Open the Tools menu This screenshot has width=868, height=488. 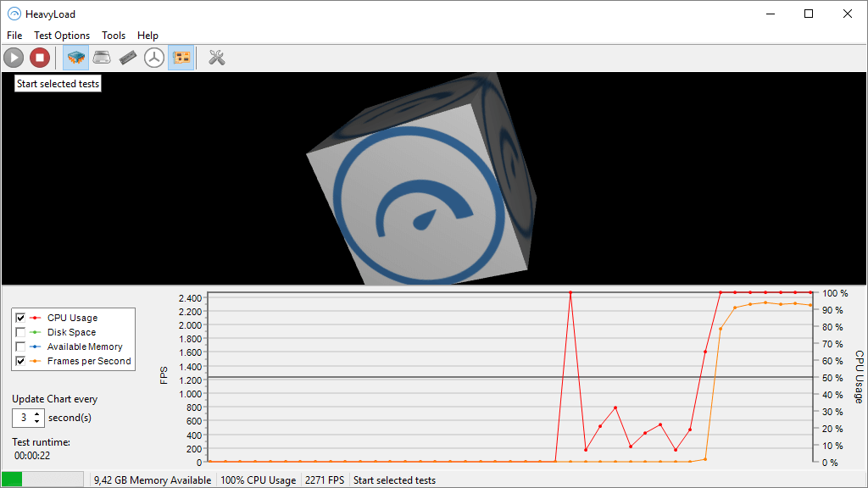coord(114,36)
